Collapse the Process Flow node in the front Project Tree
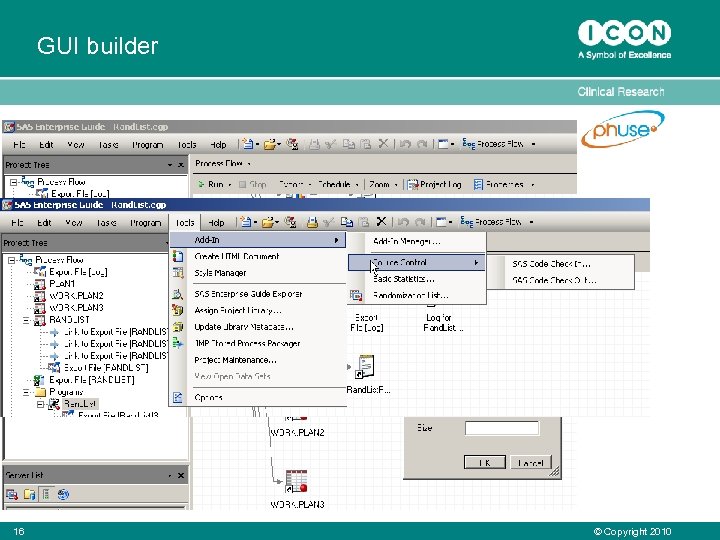Screen dimensions: 720x540 click(x=11, y=260)
